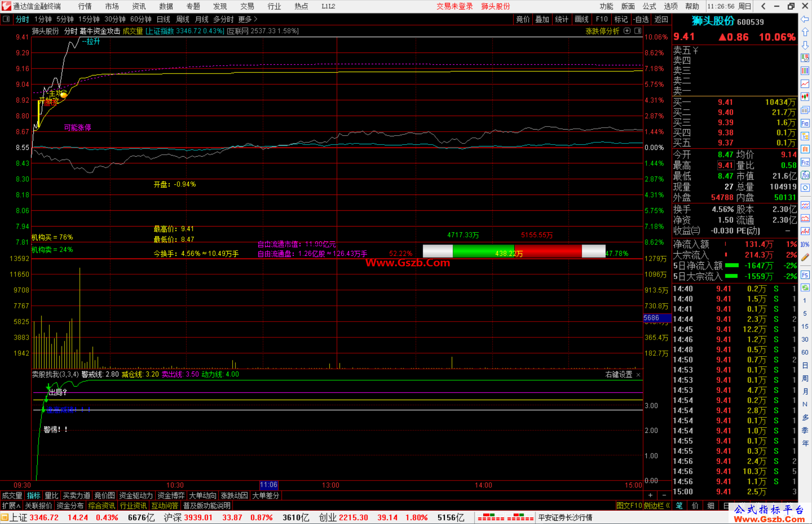The height and width of the screenshot is (524, 812).
Task: Open the colored quote-table grid icon
Action: click(x=805, y=71)
